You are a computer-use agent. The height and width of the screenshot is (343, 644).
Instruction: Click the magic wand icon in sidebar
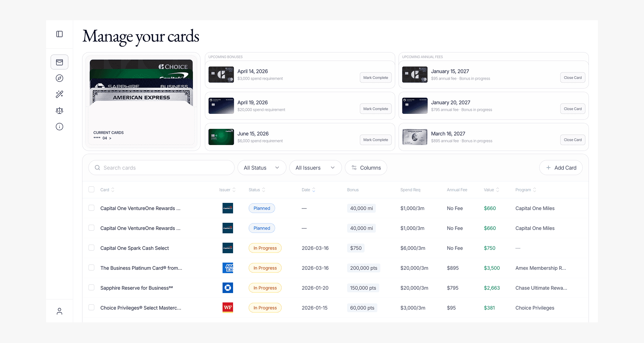(x=59, y=94)
